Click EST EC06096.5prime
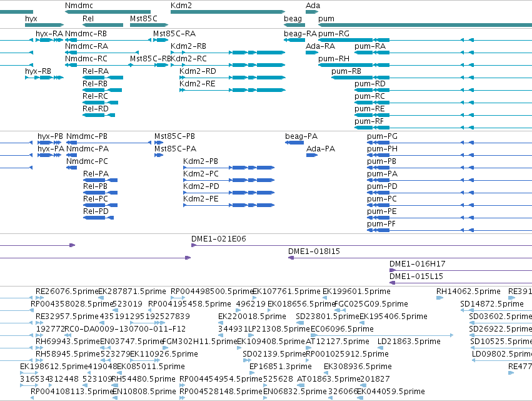Screen dimensions: 532x401 (x=382, y=335)
